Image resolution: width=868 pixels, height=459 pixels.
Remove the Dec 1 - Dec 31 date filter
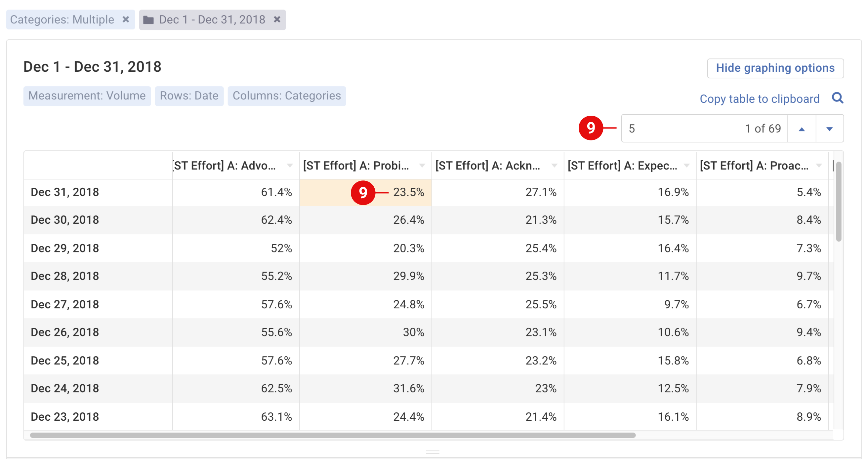tap(277, 19)
